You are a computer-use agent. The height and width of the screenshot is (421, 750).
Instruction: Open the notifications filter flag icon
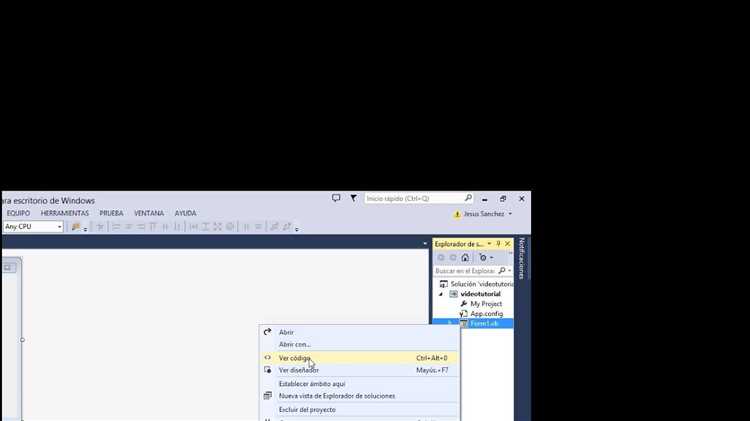coord(353,198)
